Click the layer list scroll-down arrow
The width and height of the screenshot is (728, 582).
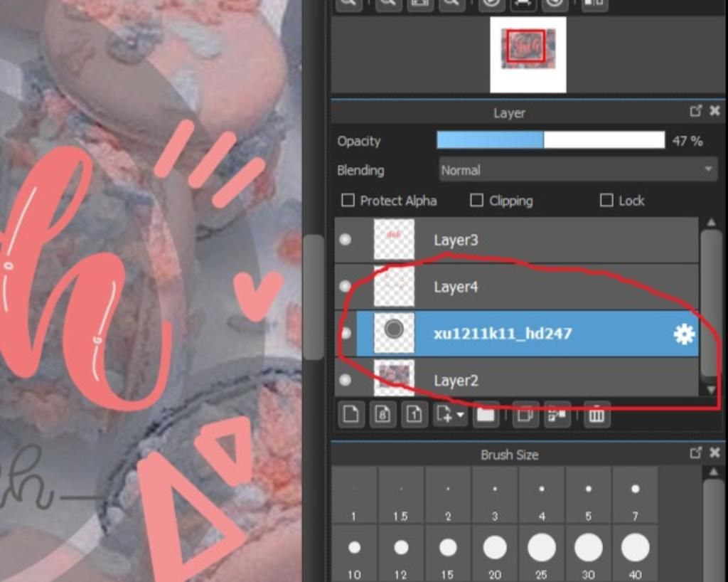point(711,390)
